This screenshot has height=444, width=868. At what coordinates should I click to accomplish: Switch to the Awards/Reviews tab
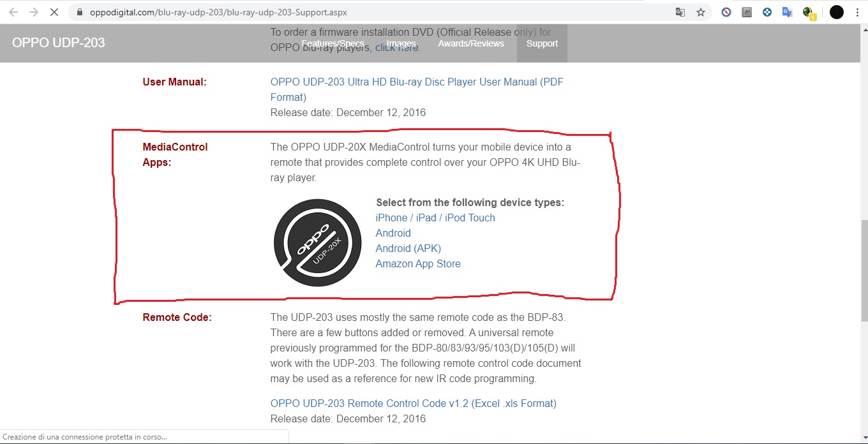click(x=471, y=43)
